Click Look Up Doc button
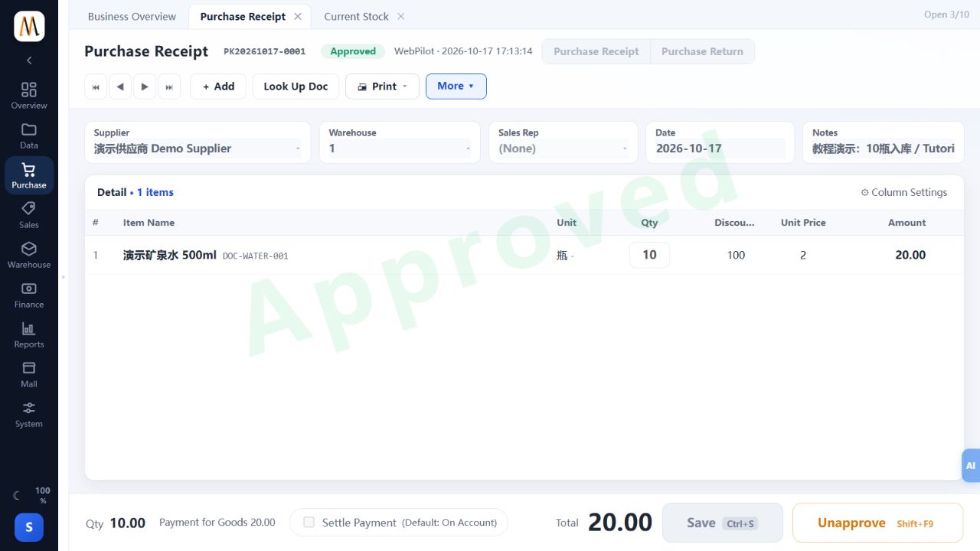Screen dimensions: 980x551 (296, 86)
